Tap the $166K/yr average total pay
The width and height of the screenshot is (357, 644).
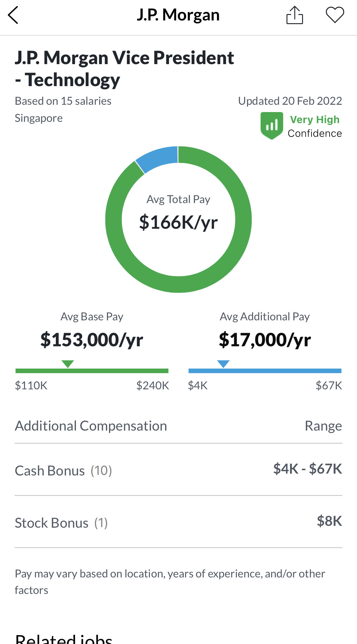pos(179,222)
